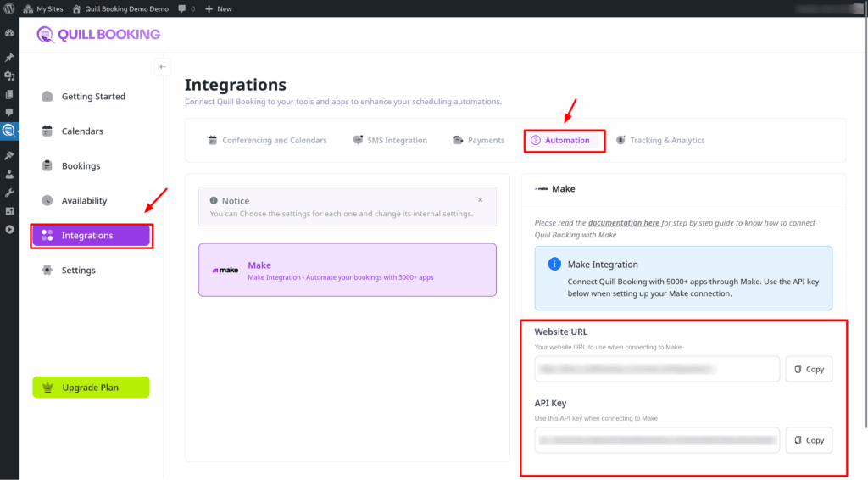Open comments bubble in top admin bar
The width and height of the screenshot is (868, 480).
tap(186, 8)
